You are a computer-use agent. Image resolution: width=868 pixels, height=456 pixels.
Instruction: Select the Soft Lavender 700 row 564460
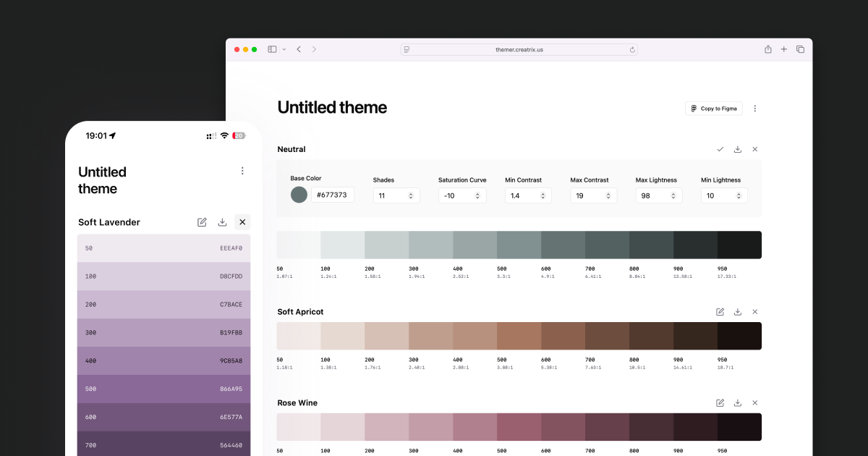pyautogui.click(x=164, y=444)
